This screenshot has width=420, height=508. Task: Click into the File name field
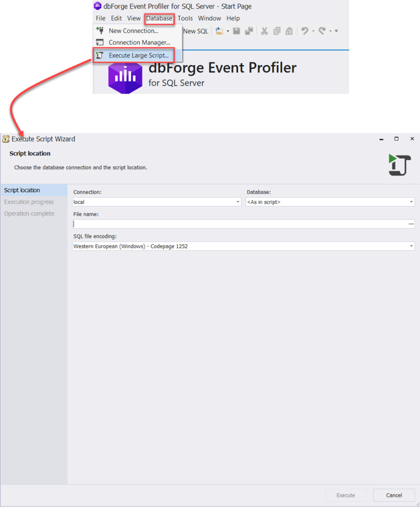240,224
